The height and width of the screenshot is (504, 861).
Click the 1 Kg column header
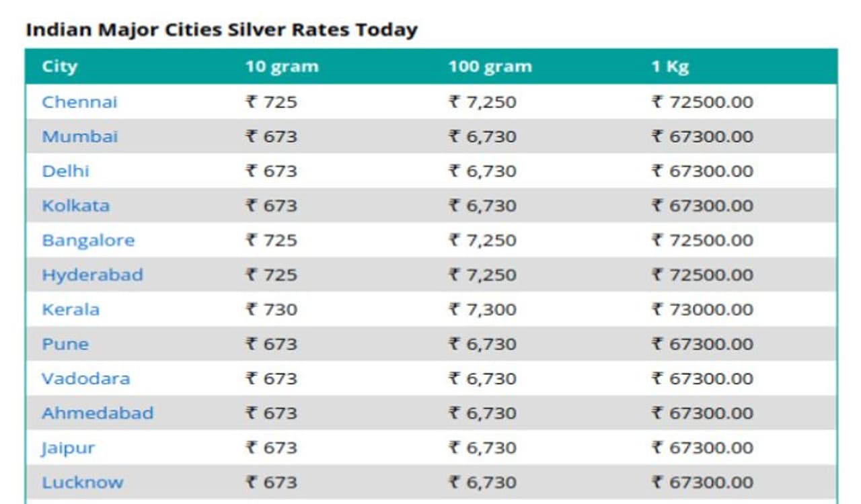point(669,67)
